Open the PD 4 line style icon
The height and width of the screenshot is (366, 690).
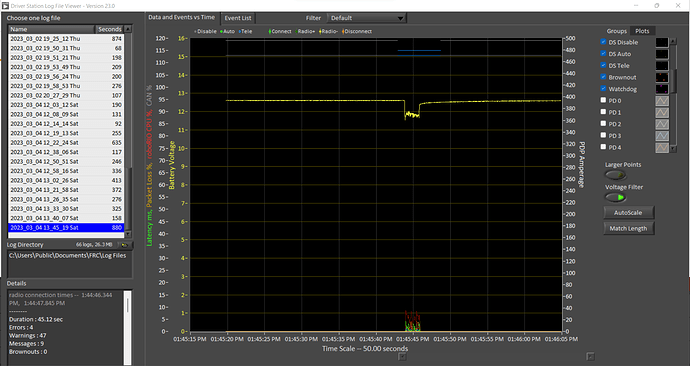(662, 147)
